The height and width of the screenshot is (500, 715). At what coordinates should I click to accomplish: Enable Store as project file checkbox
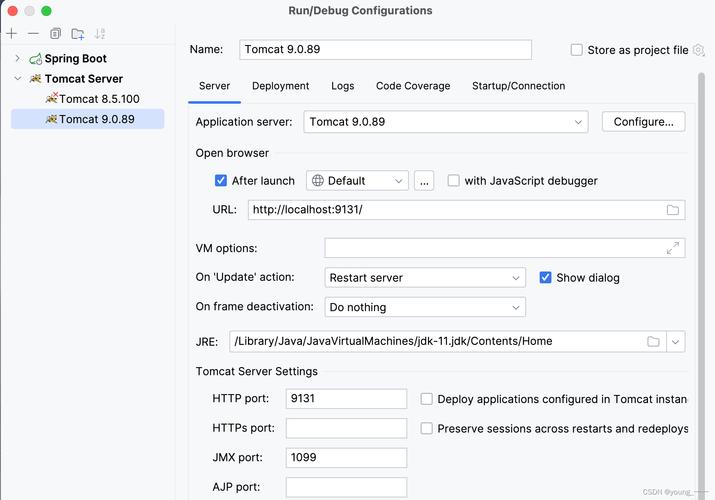coord(576,50)
